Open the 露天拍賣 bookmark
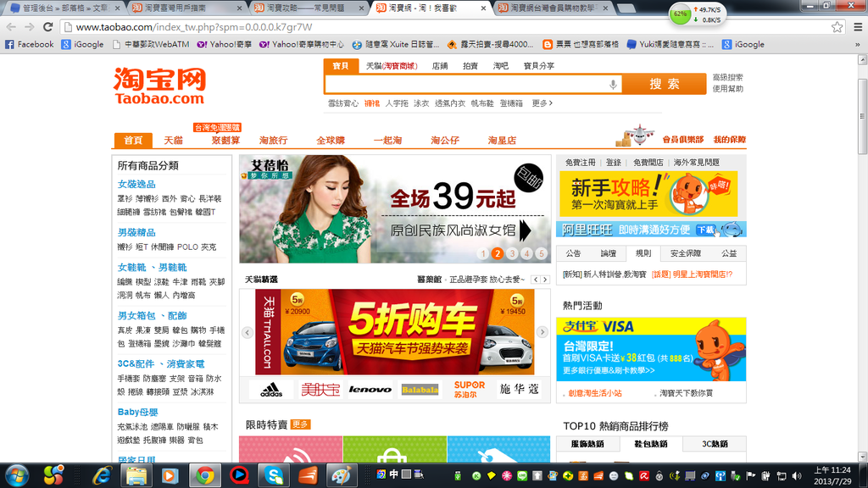The width and height of the screenshot is (868, 488). [491, 44]
